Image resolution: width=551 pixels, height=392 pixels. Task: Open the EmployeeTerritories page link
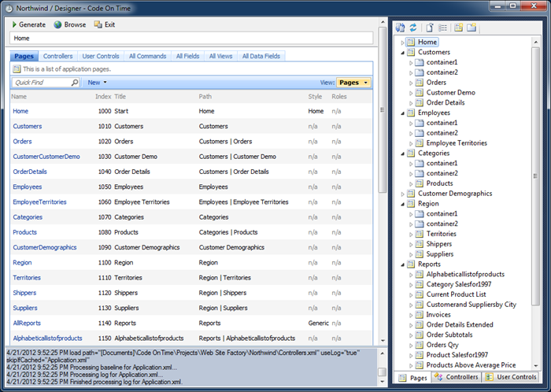(x=39, y=202)
